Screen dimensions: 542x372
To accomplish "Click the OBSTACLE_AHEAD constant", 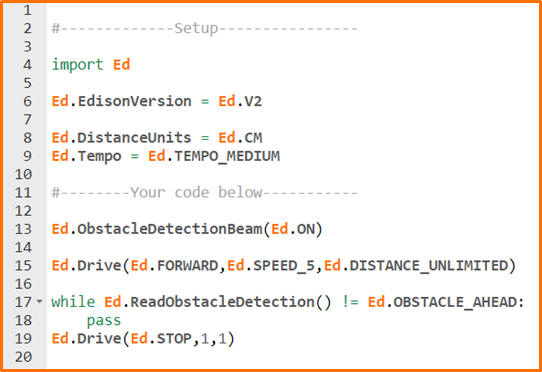I will 455,302.
